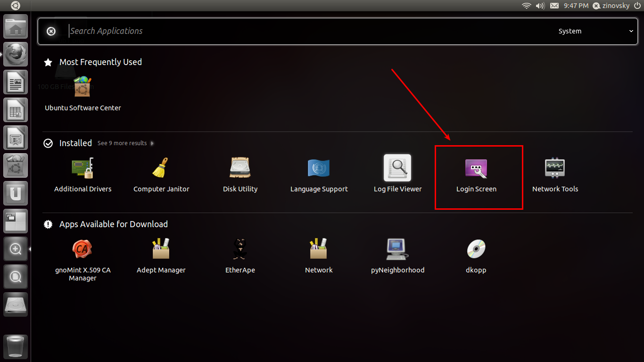Select the Network app for download
The image size is (644, 362).
point(319,256)
